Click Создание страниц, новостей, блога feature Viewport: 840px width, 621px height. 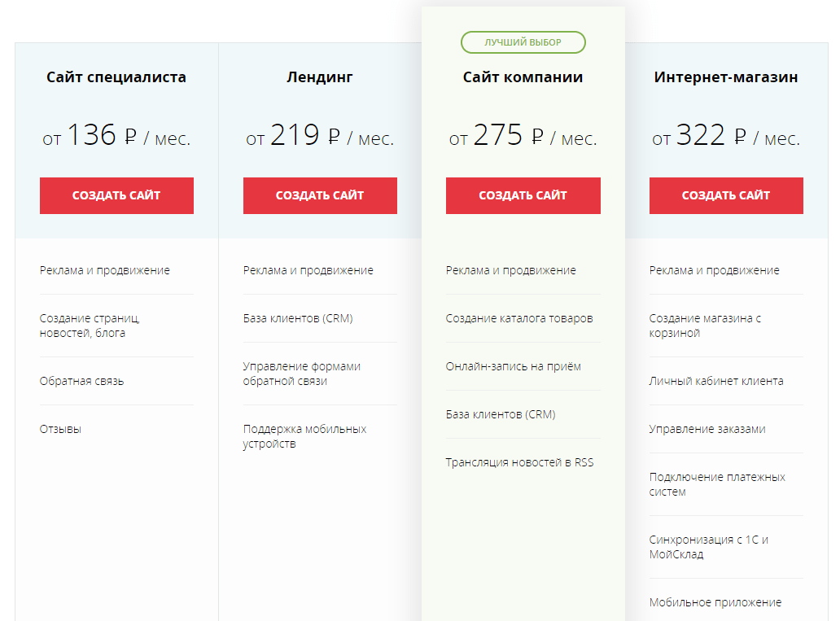click(x=90, y=326)
